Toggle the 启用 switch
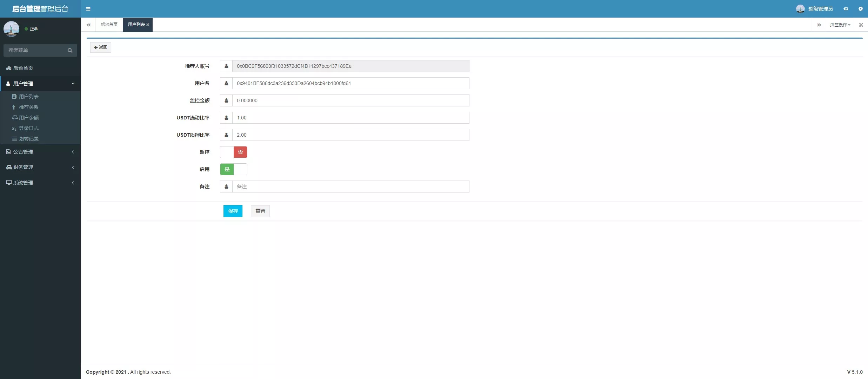Screen dimensions: 868x379 point(234,169)
